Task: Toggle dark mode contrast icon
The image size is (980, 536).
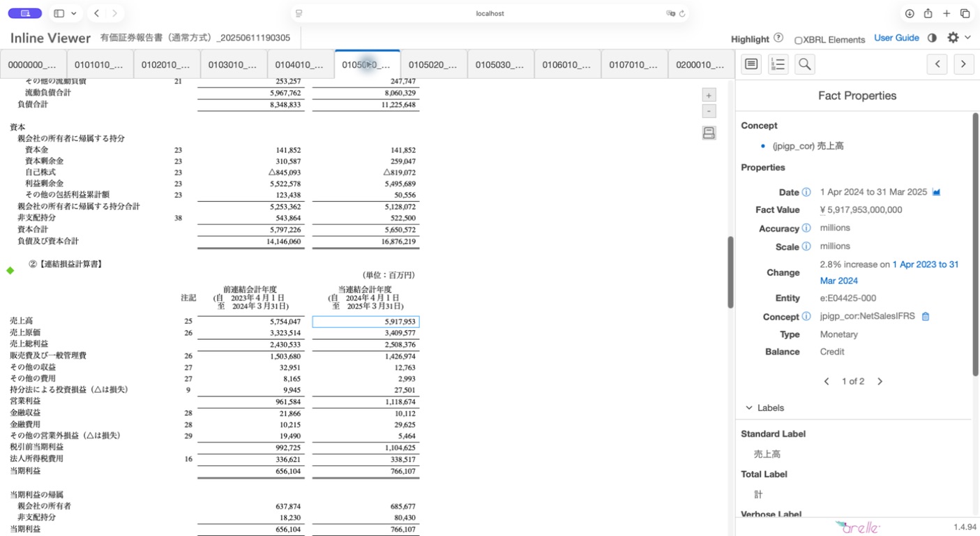Action: click(x=932, y=38)
